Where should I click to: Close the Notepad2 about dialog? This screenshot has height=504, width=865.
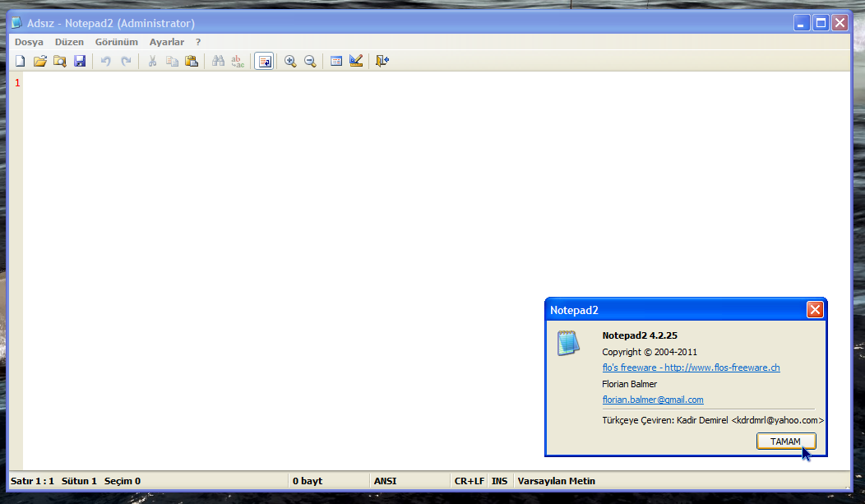point(815,310)
